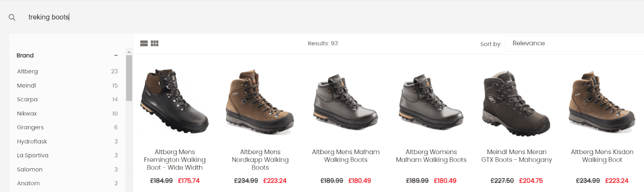Filter by Meindl brand

point(27,86)
